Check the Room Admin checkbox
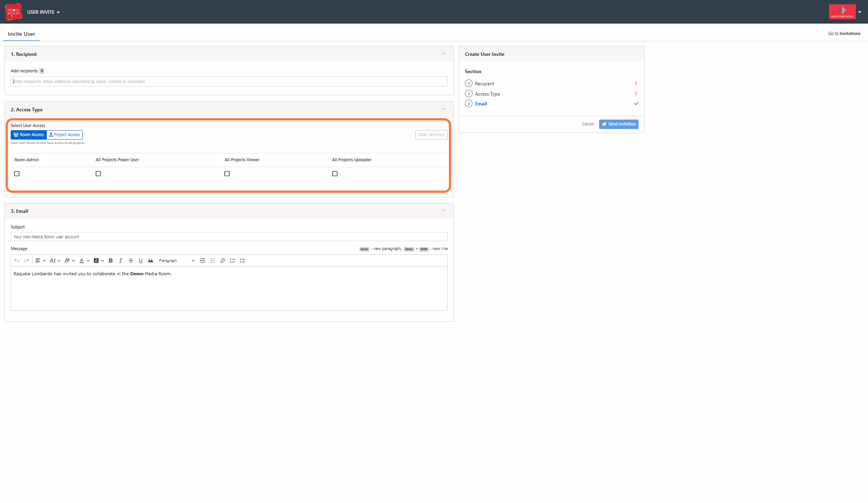 click(17, 173)
